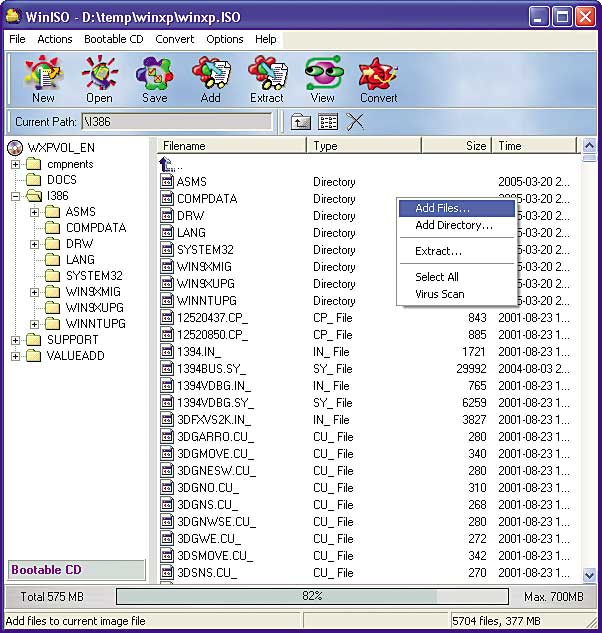Image resolution: width=602 pixels, height=633 pixels.
Task: Open the Help menu
Action: pyautogui.click(x=266, y=39)
